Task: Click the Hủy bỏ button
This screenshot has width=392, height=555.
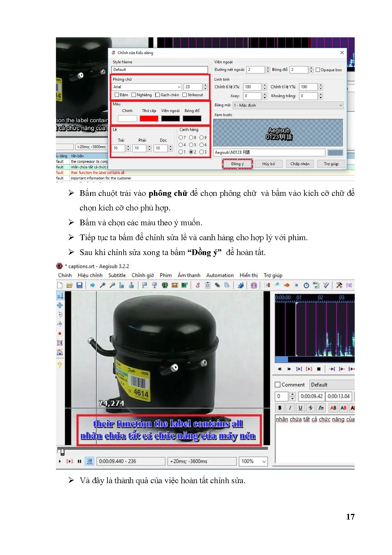Action: click(x=268, y=164)
